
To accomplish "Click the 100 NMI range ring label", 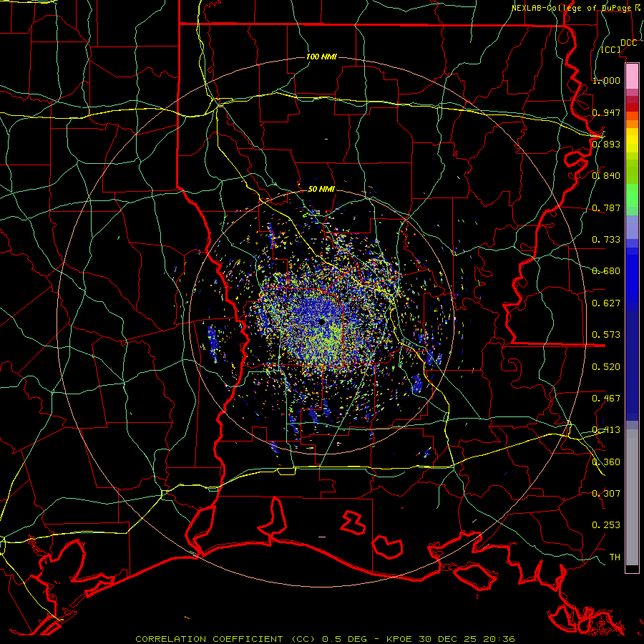I will (x=321, y=57).
